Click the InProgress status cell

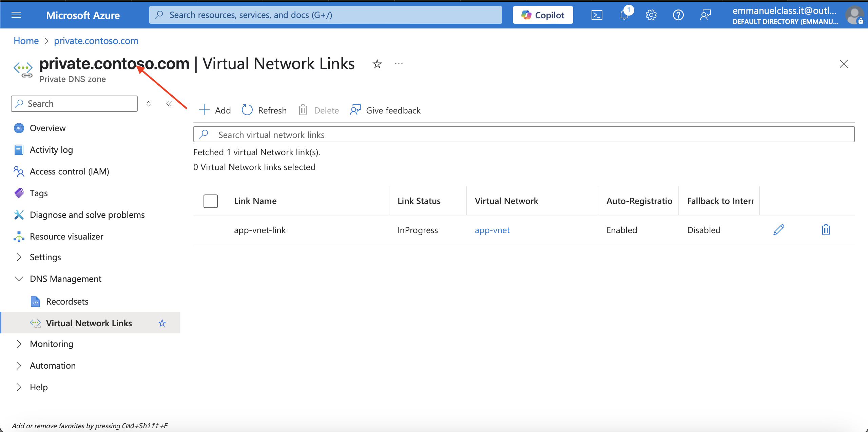[418, 230]
